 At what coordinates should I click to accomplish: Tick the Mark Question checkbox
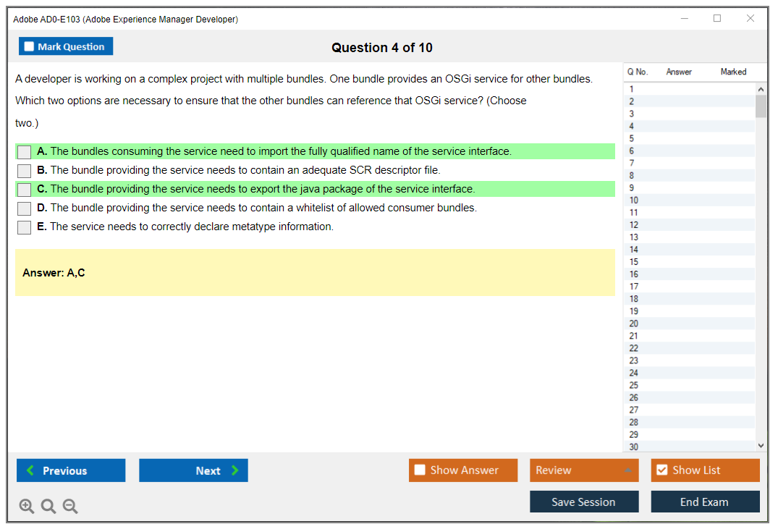tap(30, 47)
